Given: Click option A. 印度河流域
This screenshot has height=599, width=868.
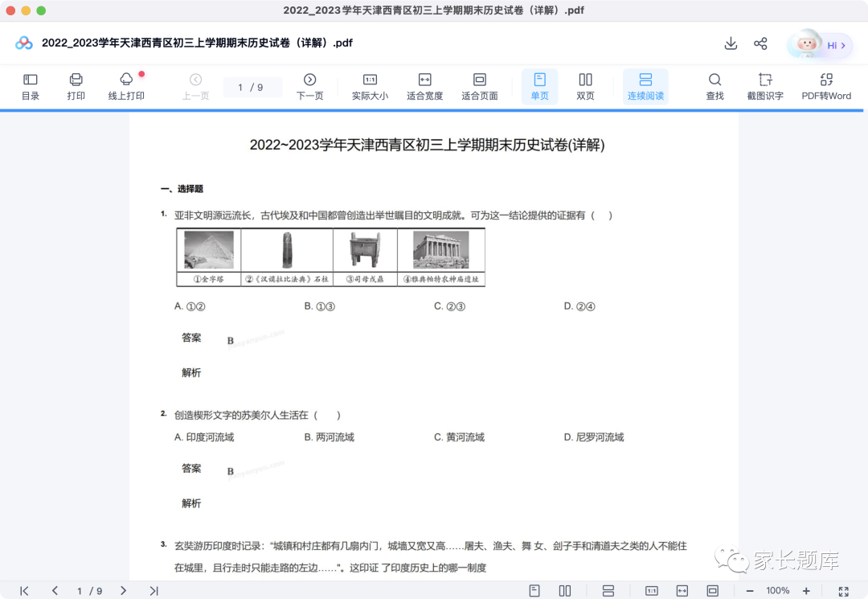Looking at the screenshot, I should [204, 437].
